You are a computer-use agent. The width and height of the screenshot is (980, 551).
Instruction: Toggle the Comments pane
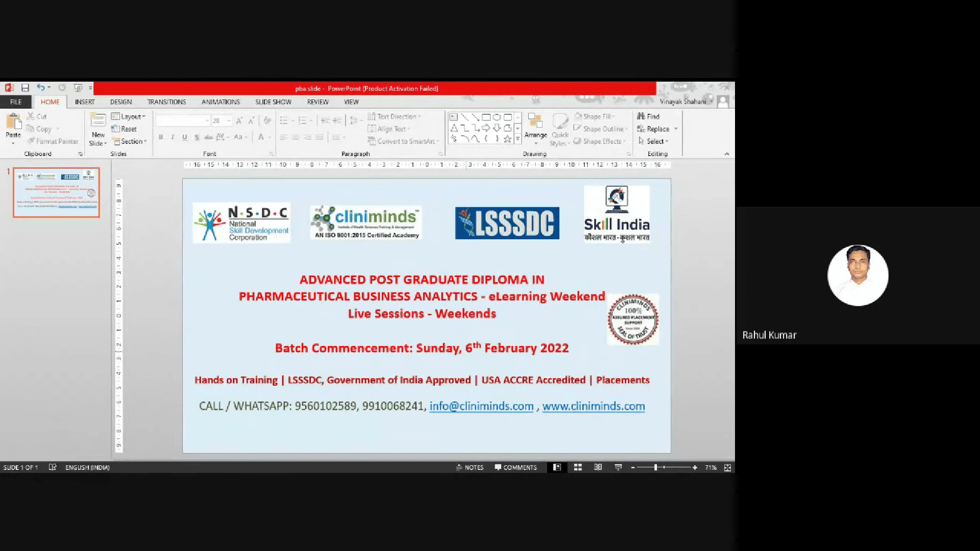(x=516, y=467)
